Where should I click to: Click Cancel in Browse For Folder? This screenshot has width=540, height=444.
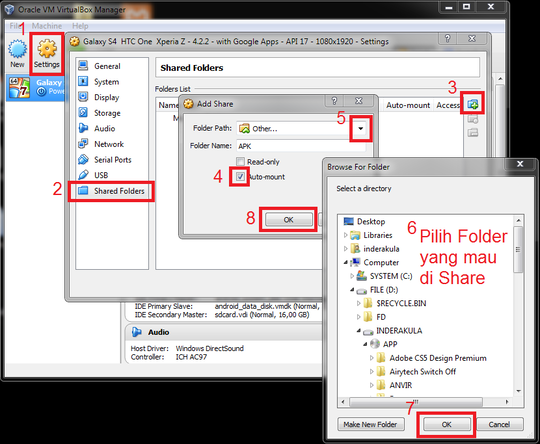499,424
